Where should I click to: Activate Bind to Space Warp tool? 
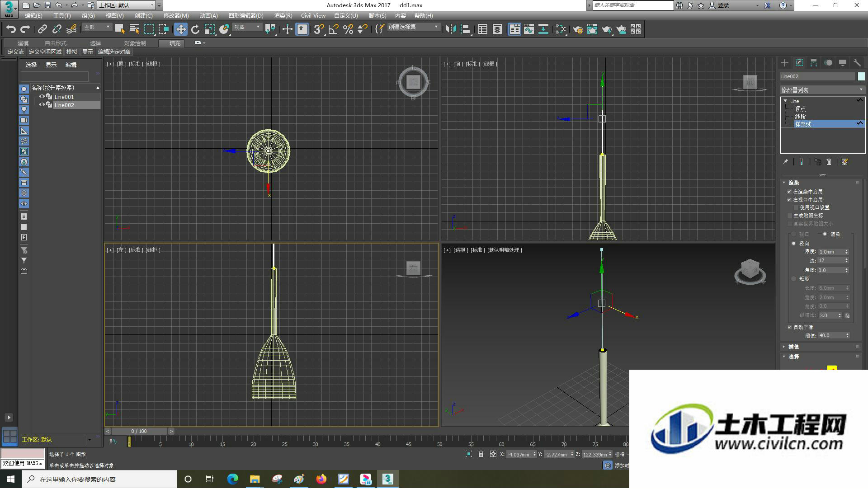pos(71,29)
